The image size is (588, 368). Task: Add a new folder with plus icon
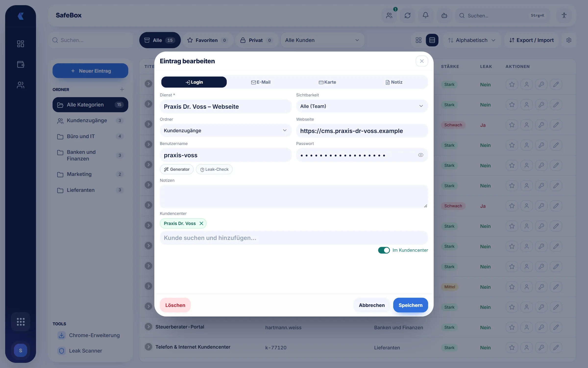(122, 89)
